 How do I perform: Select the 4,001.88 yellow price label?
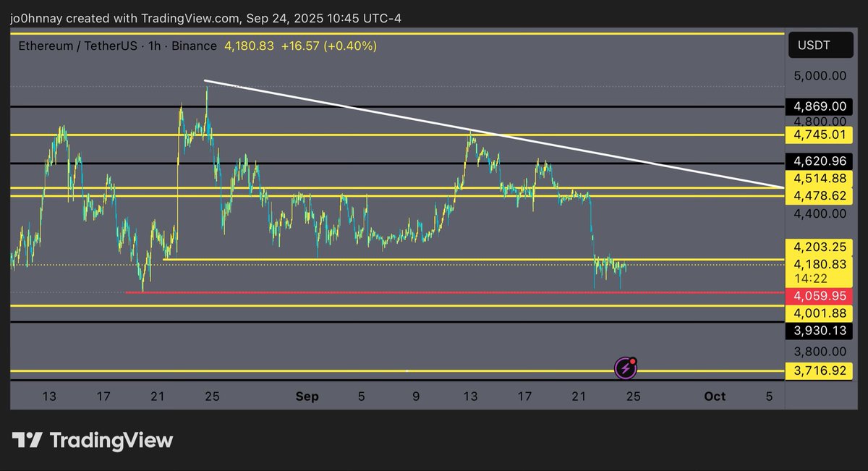point(820,313)
